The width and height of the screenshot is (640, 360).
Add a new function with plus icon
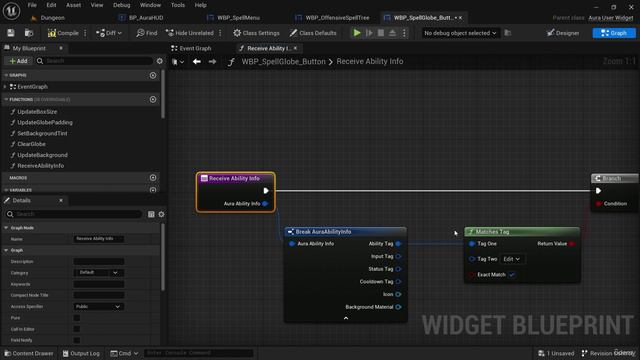point(153,100)
